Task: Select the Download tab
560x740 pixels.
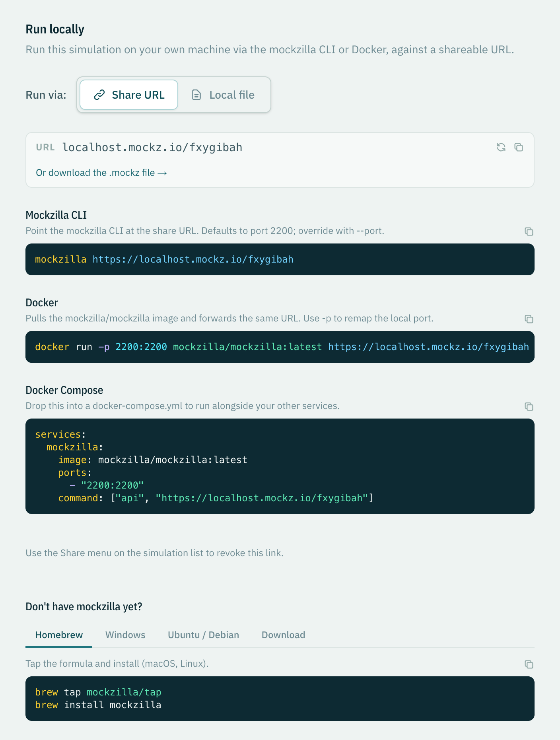Action: tap(283, 635)
